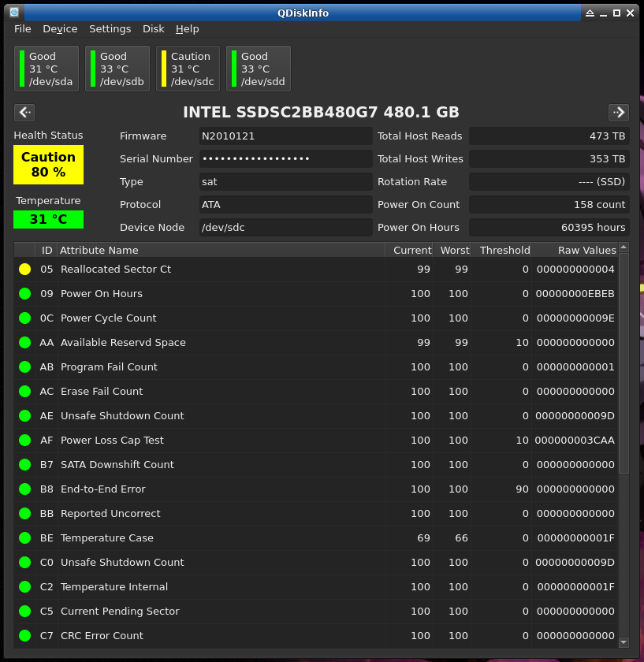The width and height of the screenshot is (644, 662).
Task: Select the /dev/sda Good disk button
Action: click(47, 69)
